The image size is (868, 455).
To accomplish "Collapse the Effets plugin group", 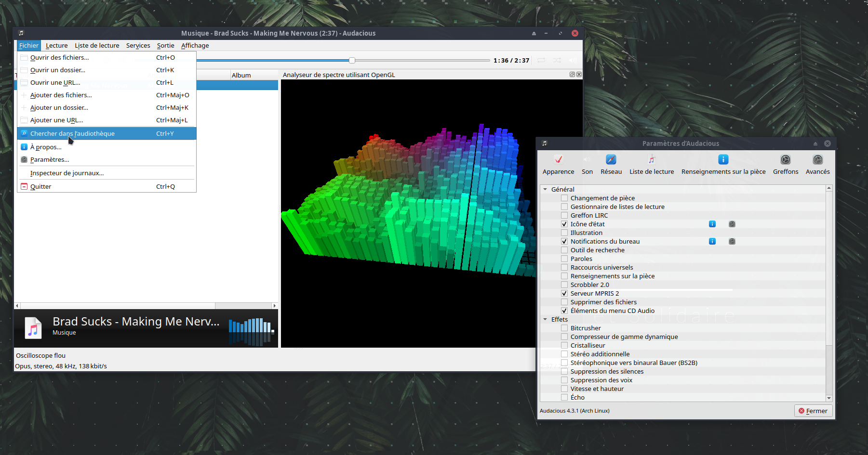I will click(545, 319).
